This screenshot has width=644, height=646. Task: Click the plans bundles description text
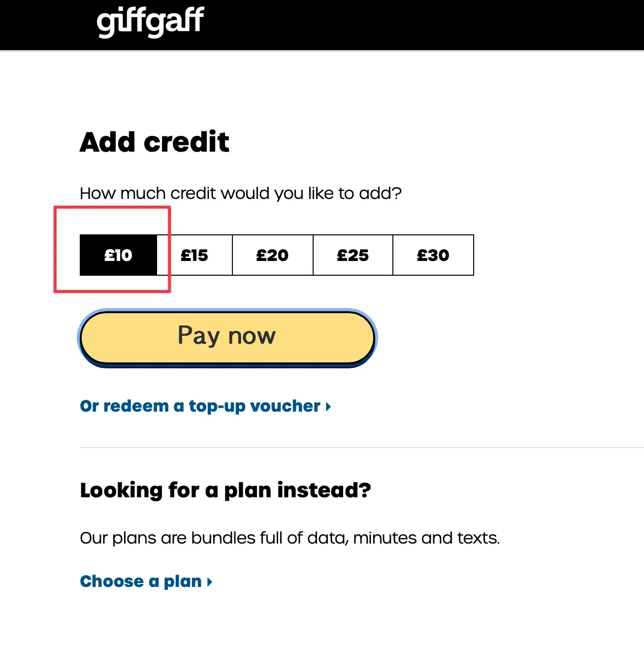290,538
